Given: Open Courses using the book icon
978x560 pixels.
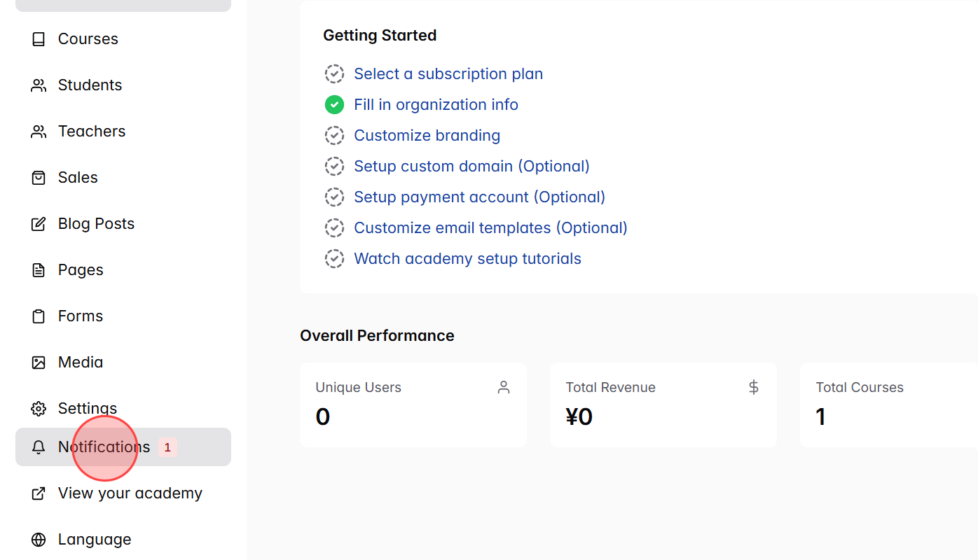Looking at the screenshot, I should pos(39,38).
